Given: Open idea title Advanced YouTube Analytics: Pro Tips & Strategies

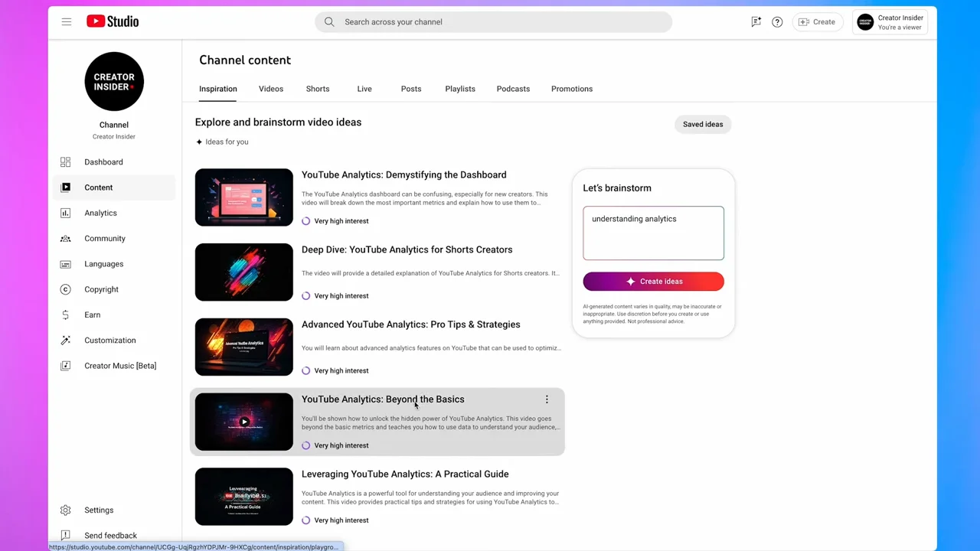Looking at the screenshot, I should pos(410,324).
